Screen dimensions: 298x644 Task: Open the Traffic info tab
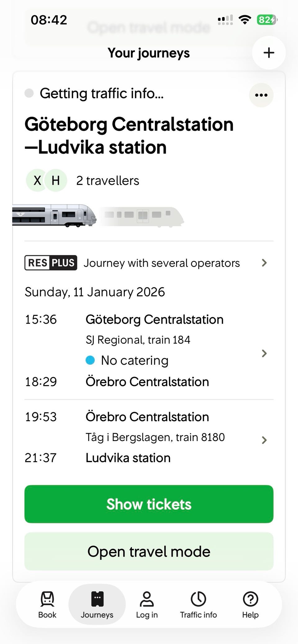(198, 605)
